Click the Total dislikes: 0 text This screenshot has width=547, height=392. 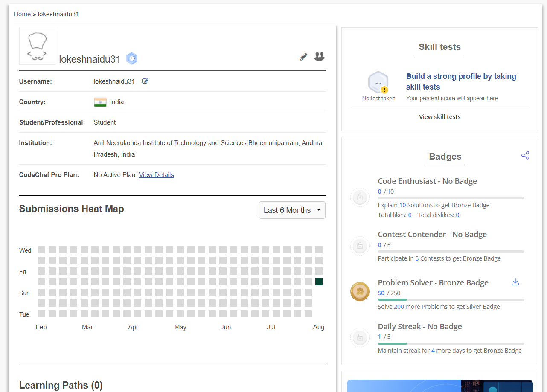(438, 215)
